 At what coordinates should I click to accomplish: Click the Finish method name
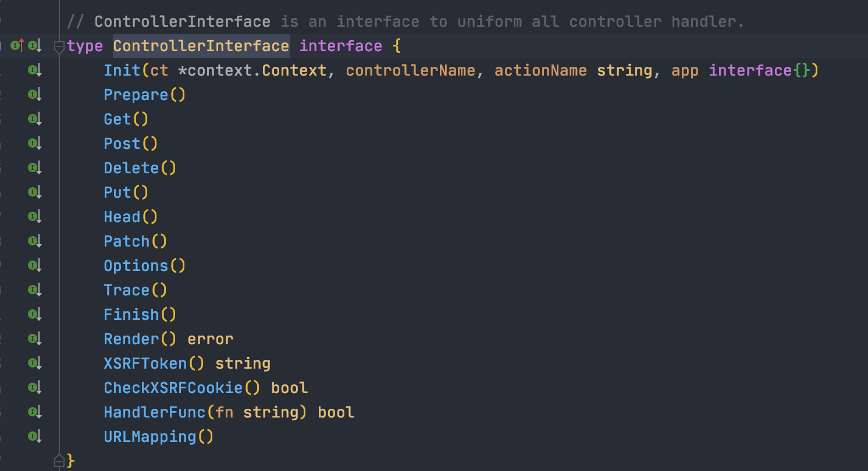point(131,315)
